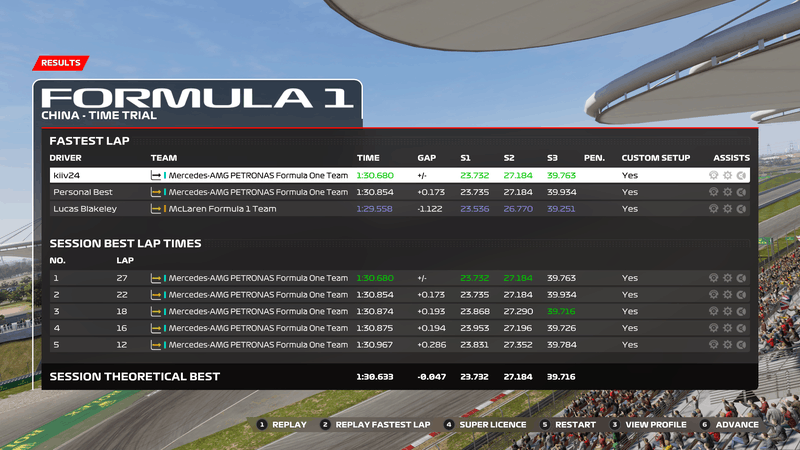Click the 1:29.558 lap time

pyautogui.click(x=374, y=209)
